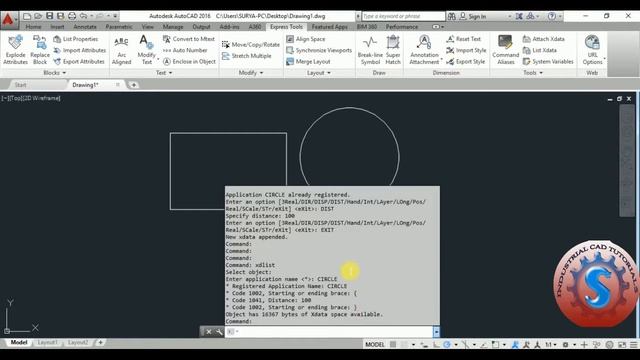This screenshot has width=640, height=360.
Task: Select the Super Hatch tool
Action: (x=393, y=50)
